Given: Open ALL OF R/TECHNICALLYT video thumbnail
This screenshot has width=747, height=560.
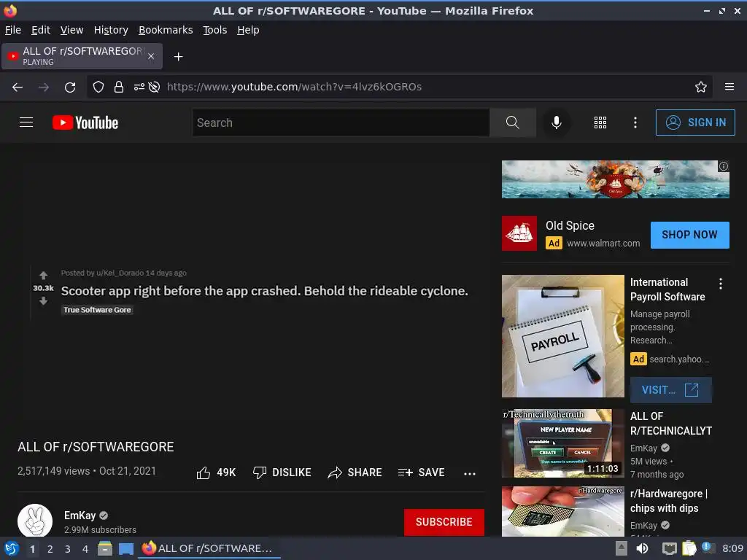Looking at the screenshot, I should pyautogui.click(x=562, y=443).
